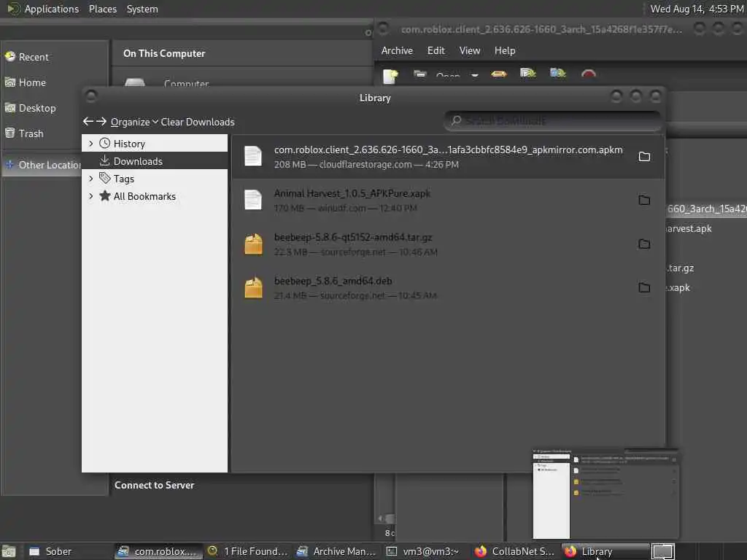Switch to 1 File Found taskbar window

point(249,551)
